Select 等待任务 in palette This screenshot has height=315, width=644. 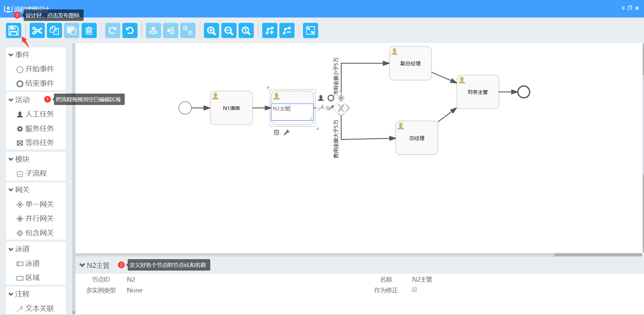[35, 143]
